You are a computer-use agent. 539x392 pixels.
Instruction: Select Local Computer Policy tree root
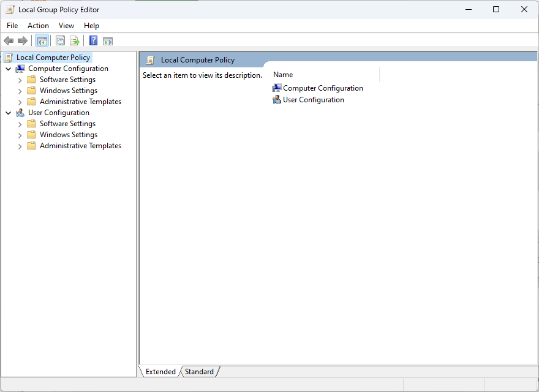[x=53, y=58]
